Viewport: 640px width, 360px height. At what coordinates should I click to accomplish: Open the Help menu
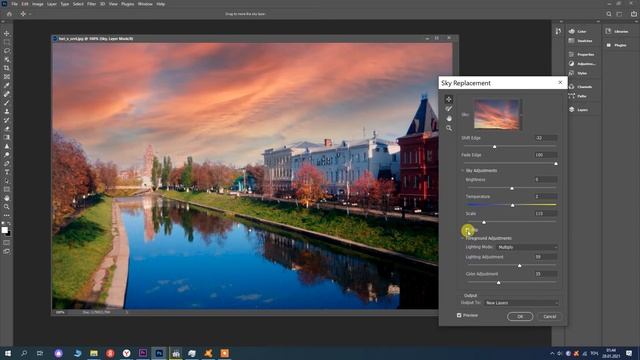click(161, 4)
